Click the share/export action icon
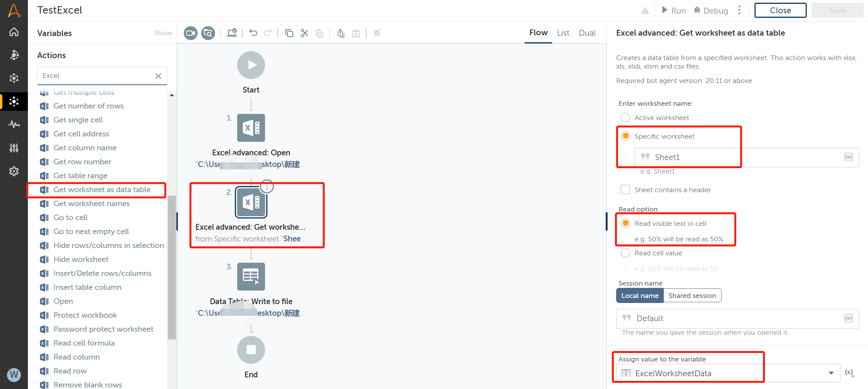 (x=341, y=33)
